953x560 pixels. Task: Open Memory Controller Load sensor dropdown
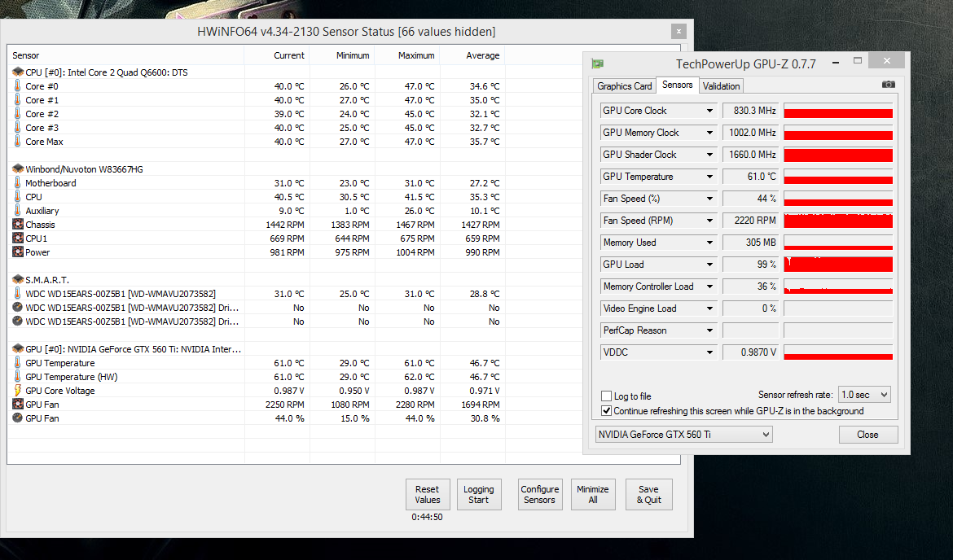709,286
